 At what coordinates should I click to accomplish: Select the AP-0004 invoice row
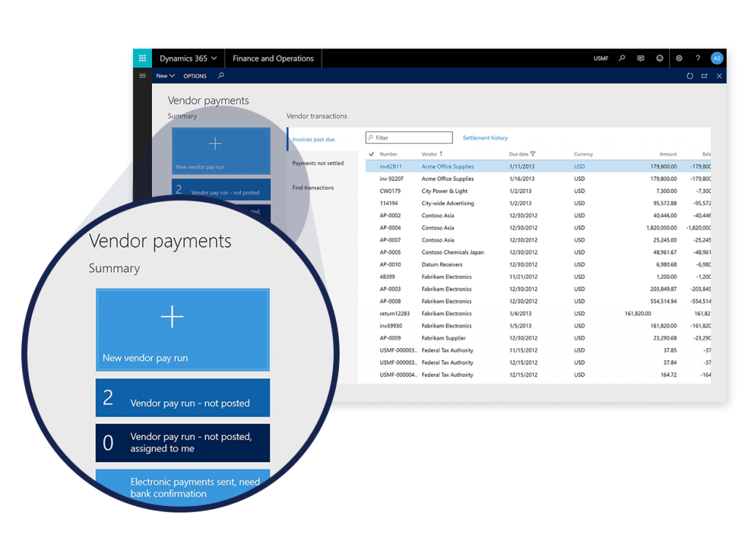click(x=538, y=228)
